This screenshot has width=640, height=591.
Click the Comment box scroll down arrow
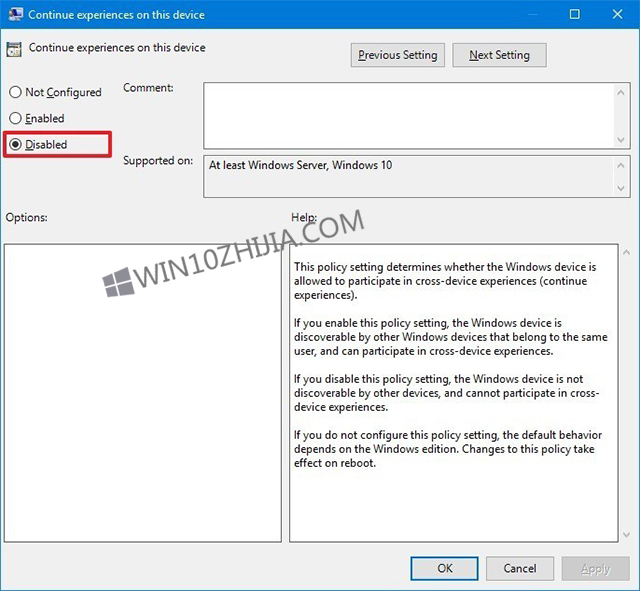(621, 140)
